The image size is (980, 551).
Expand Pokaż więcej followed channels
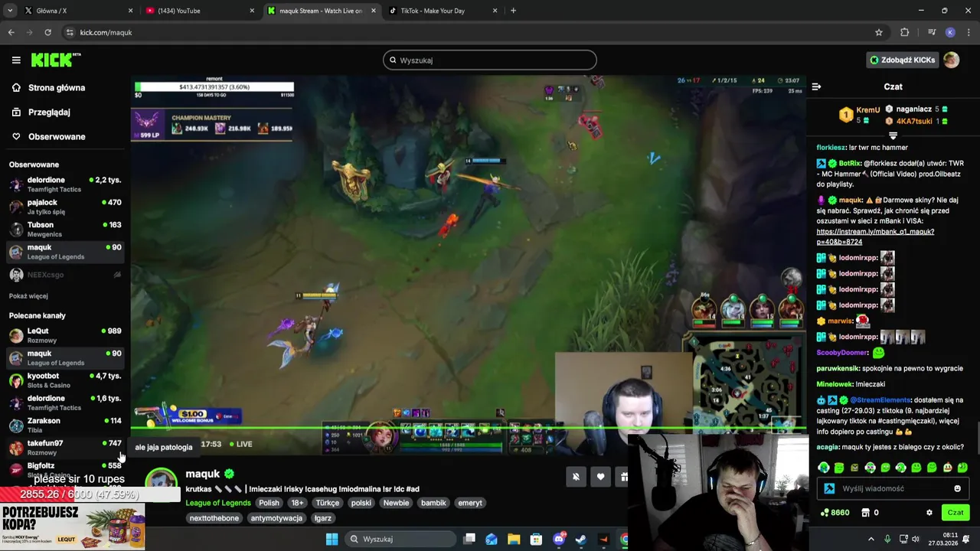click(x=28, y=296)
